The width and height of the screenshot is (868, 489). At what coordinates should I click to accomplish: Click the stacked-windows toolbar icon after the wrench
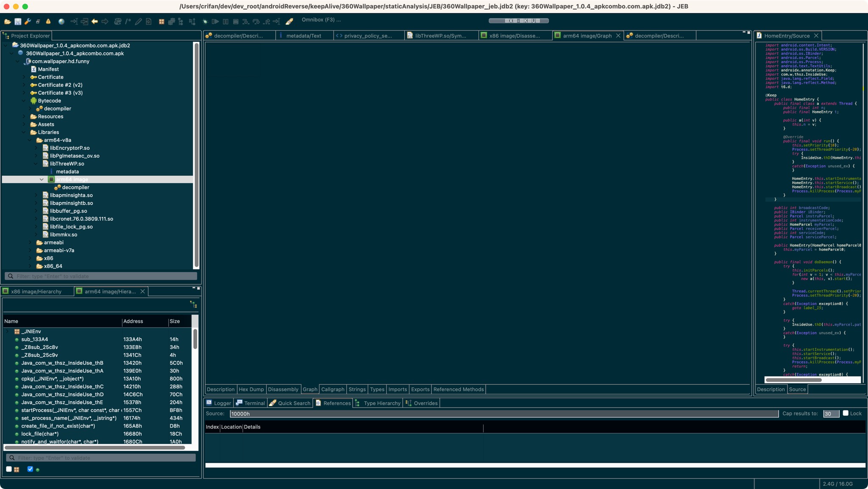38,21
